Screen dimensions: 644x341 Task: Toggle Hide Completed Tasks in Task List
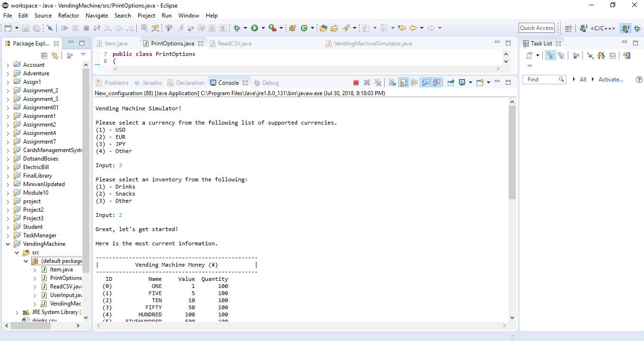[591, 55]
